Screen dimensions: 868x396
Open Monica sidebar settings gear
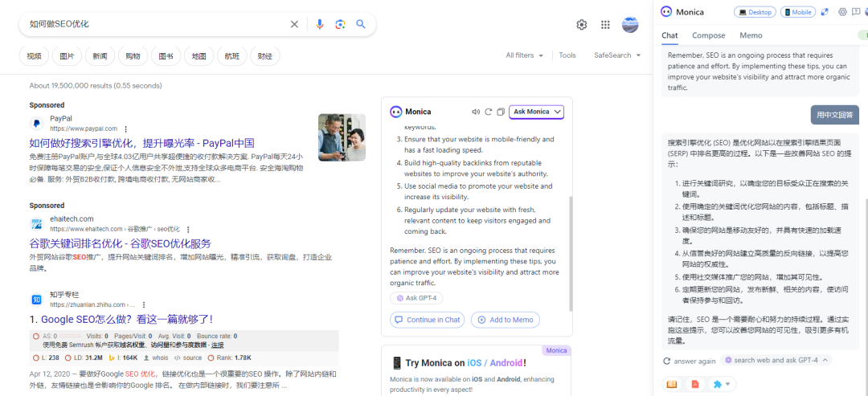(843, 11)
